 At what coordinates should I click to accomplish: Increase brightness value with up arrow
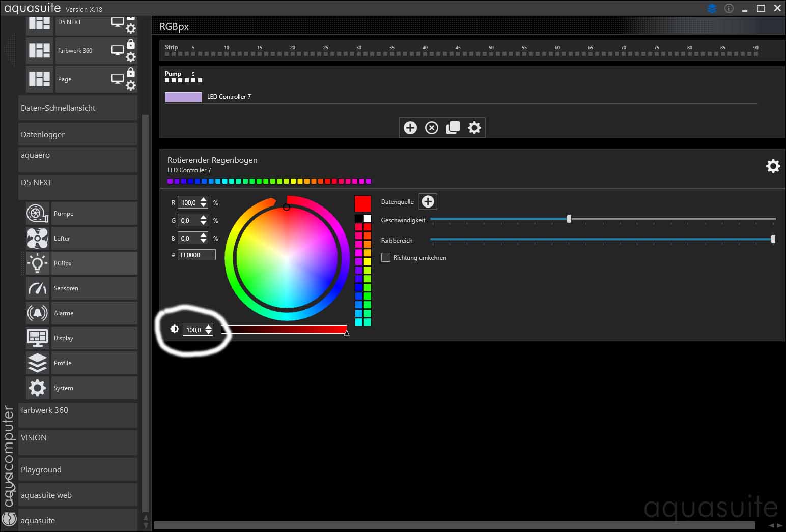(208, 327)
